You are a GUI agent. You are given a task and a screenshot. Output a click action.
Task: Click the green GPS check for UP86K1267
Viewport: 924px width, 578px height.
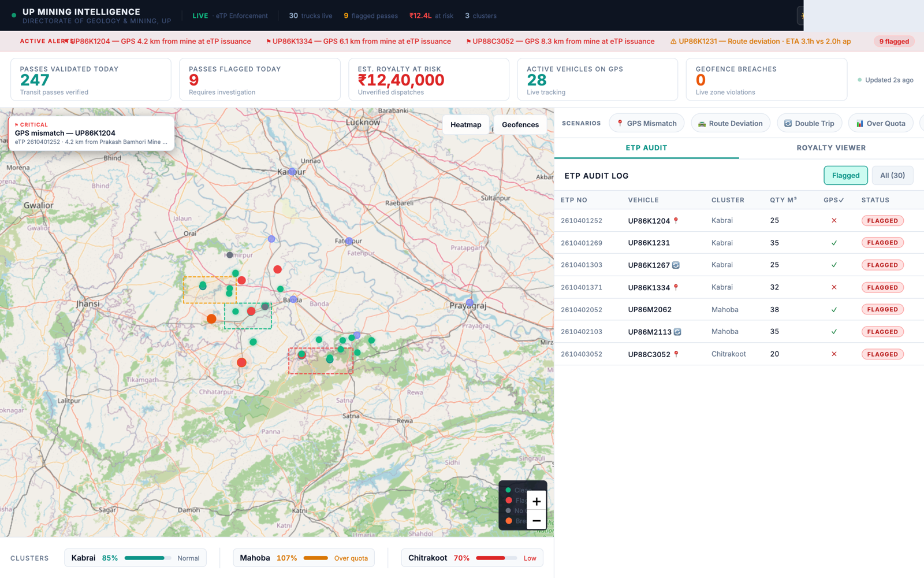(x=834, y=265)
